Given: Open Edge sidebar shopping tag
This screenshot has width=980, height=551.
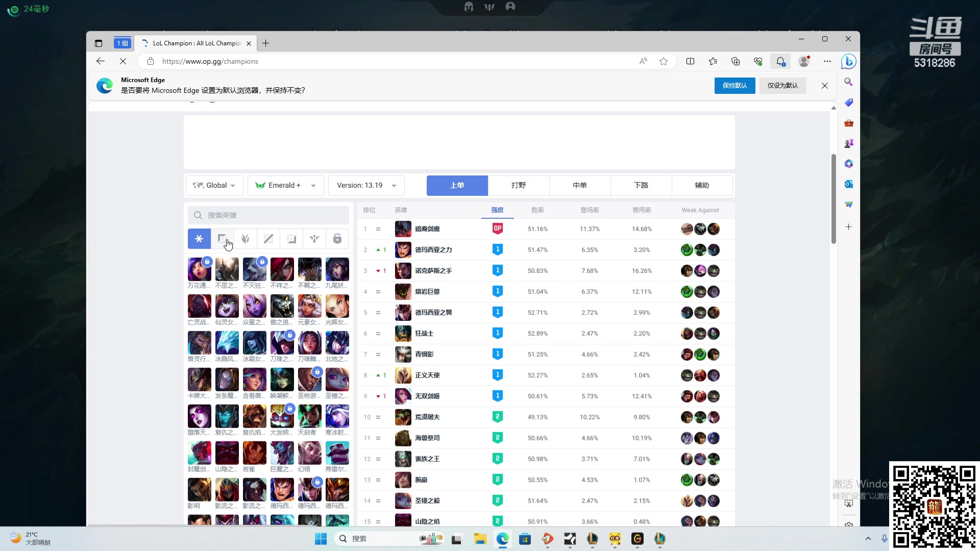Looking at the screenshot, I should tap(848, 103).
